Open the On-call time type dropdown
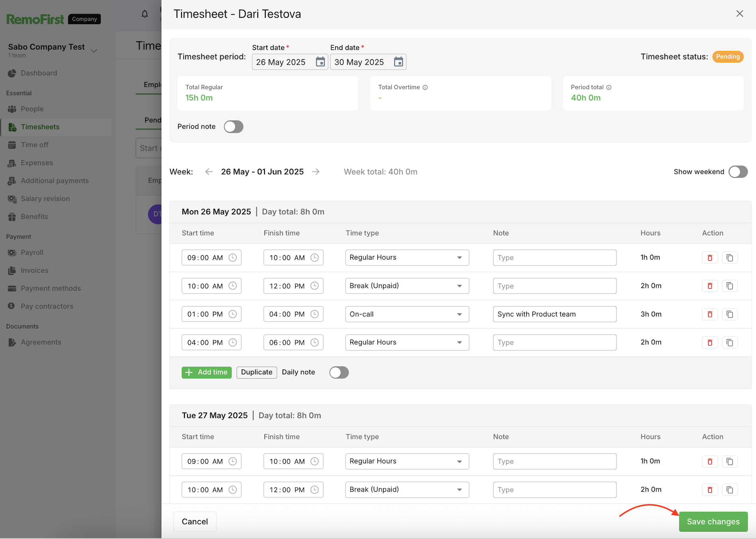The width and height of the screenshot is (756, 539). point(407,314)
